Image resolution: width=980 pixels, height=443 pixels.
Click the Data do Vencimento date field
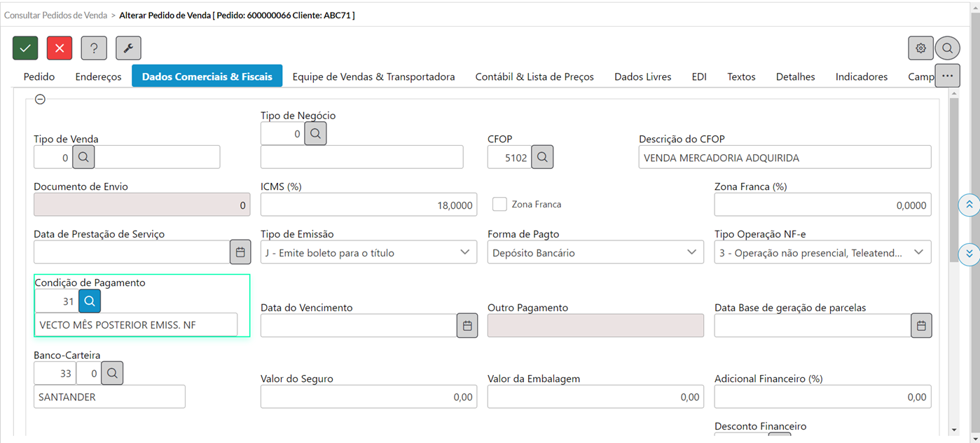tap(359, 325)
